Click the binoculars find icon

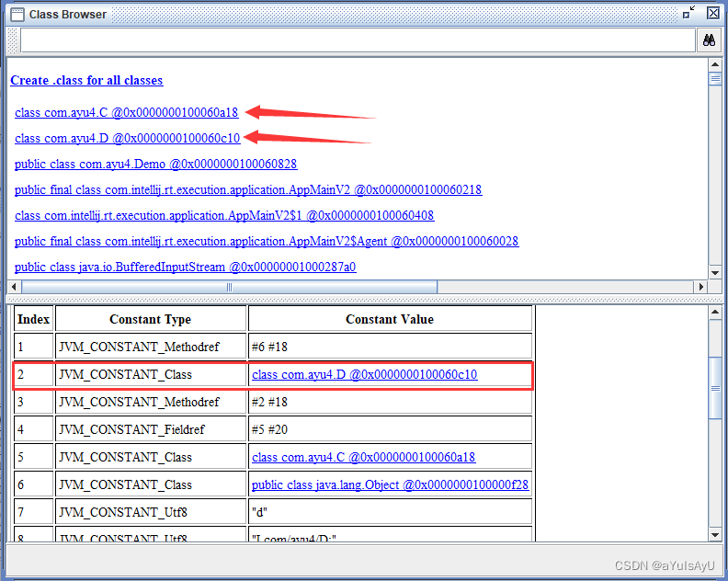click(x=709, y=40)
